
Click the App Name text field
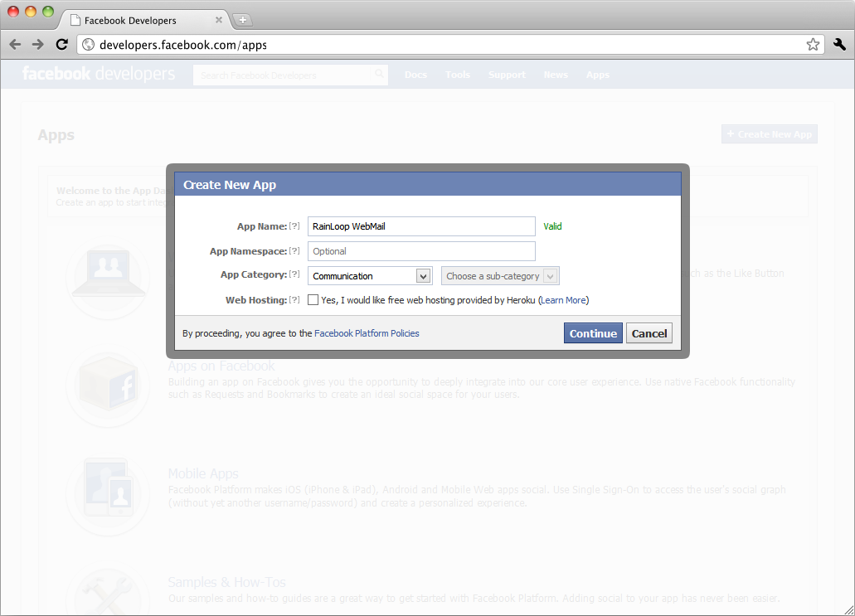point(421,226)
